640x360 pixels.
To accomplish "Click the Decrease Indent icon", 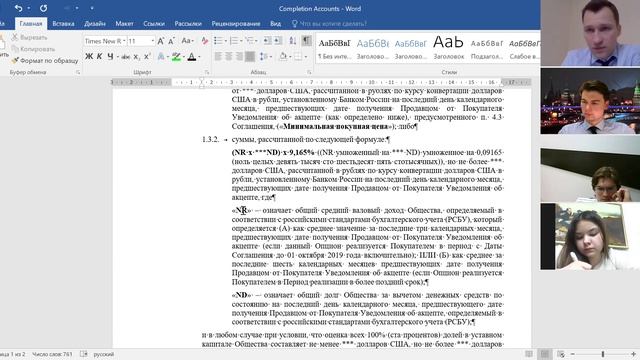I will [267, 40].
